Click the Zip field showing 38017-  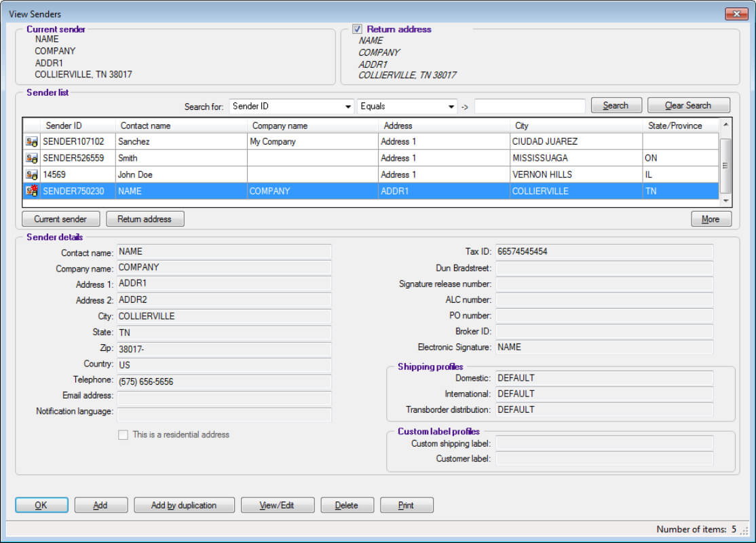pyautogui.click(x=224, y=349)
